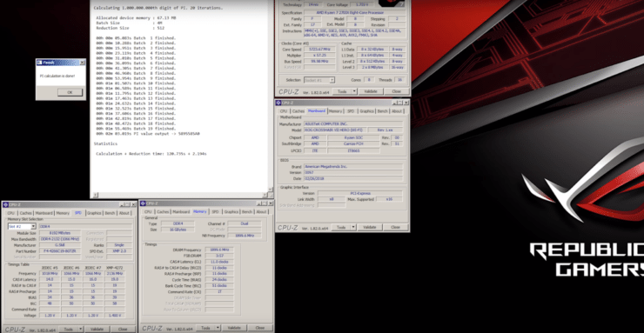Click the icon in the Finish dialog title bar
This screenshot has height=333, width=644.
point(39,63)
